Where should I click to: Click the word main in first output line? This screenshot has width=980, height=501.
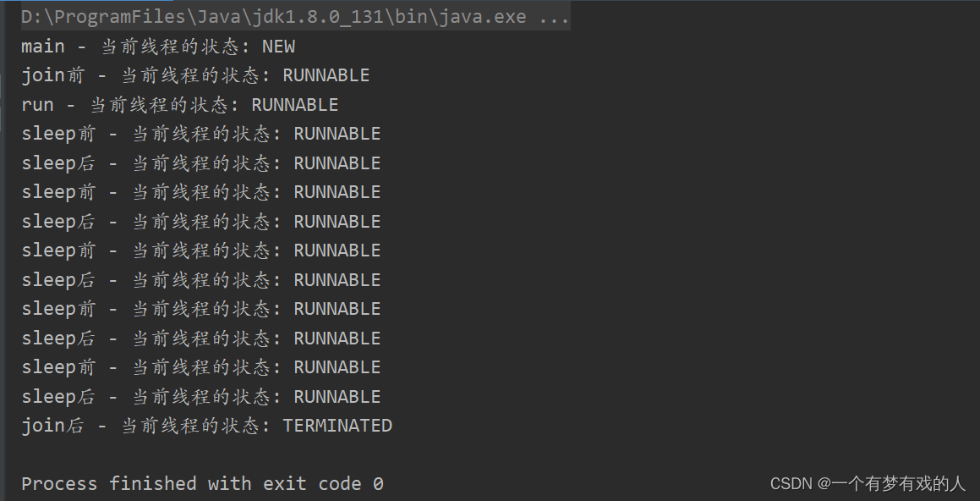click(42, 47)
